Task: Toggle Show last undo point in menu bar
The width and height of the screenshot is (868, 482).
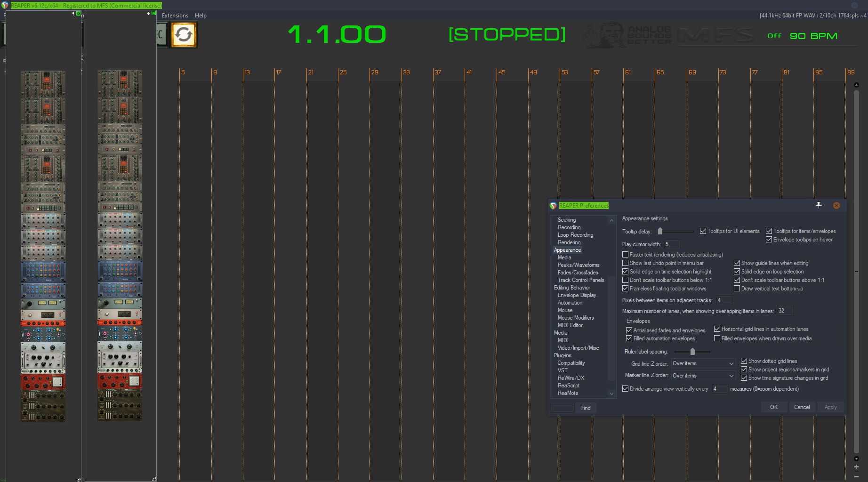Action: 625,263
